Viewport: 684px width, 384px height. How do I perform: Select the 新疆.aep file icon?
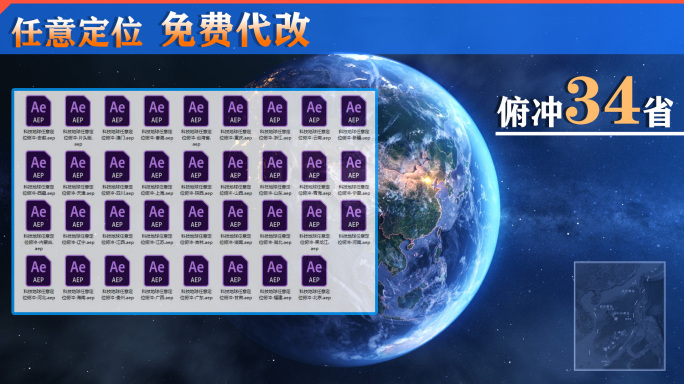pyautogui.click(x=354, y=112)
